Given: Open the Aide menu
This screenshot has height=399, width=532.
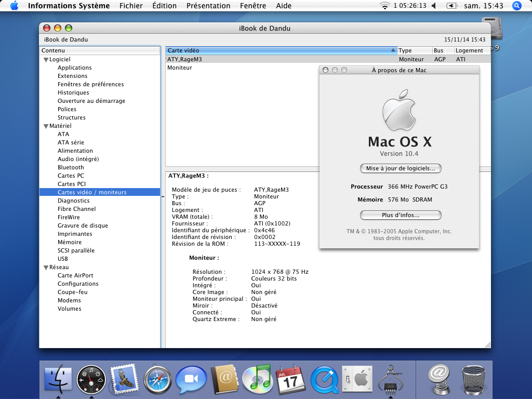Looking at the screenshot, I should pyautogui.click(x=284, y=5).
